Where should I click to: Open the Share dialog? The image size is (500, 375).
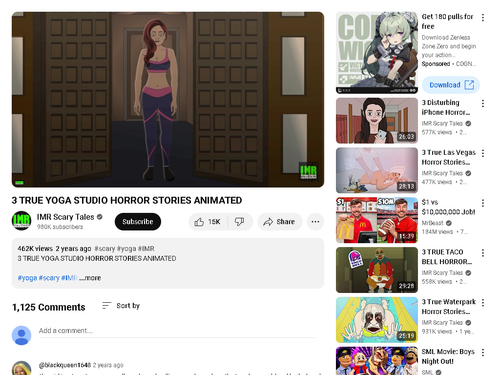click(x=280, y=222)
